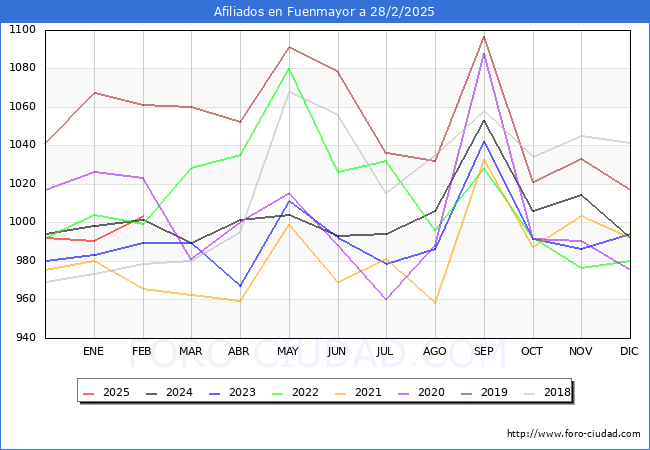
Task: Click the light gray 2018 legend swatch
Action: pos(530,393)
